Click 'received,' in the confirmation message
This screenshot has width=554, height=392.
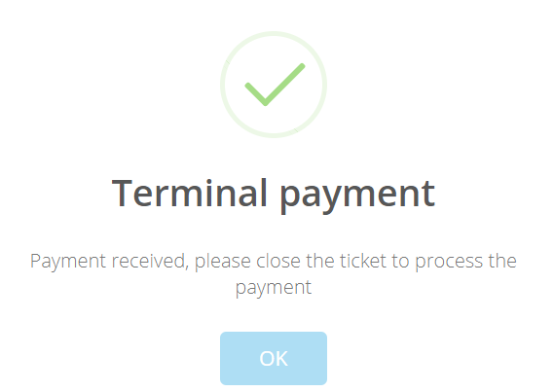pos(150,262)
